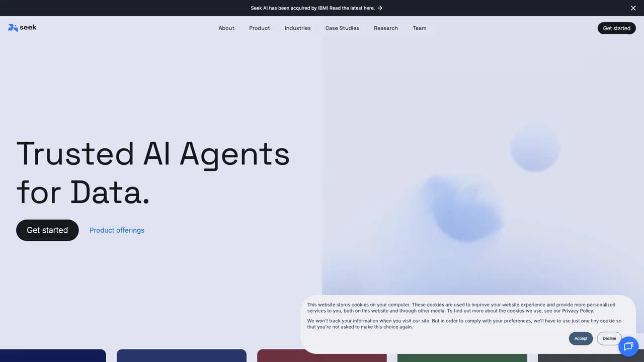Open the Team page link

[420, 28]
